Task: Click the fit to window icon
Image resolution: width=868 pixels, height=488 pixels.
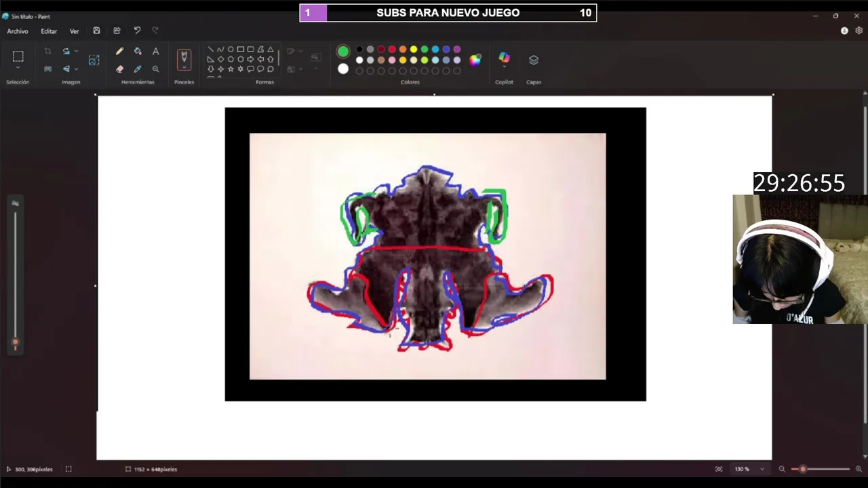Action: (x=719, y=469)
